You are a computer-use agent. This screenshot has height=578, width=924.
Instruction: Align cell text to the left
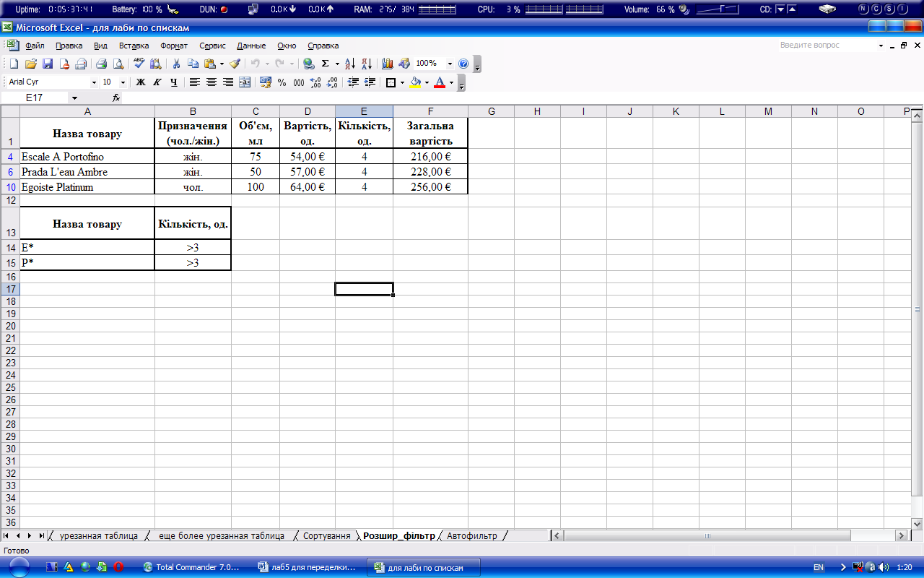pyautogui.click(x=195, y=82)
